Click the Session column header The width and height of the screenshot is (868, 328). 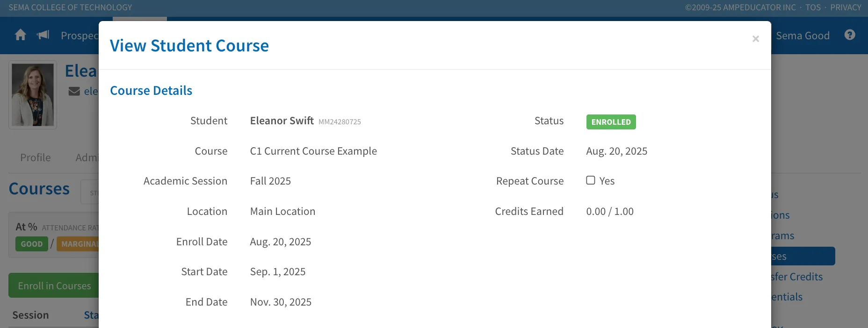[x=30, y=315]
